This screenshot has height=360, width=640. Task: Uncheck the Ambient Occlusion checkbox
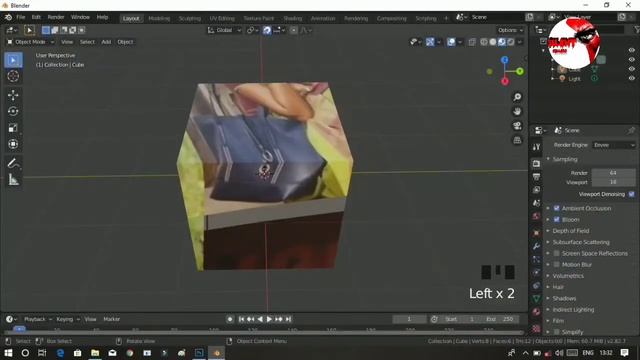[x=557, y=209]
